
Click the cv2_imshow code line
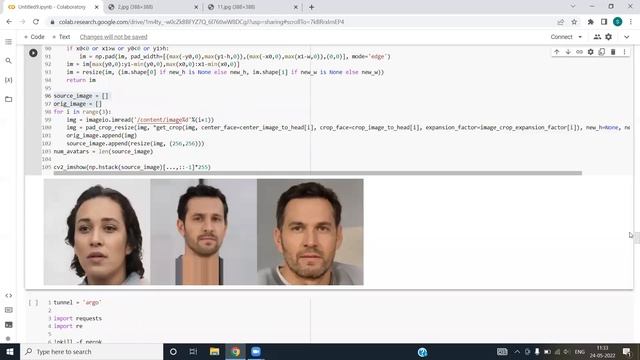pyautogui.click(x=132, y=167)
